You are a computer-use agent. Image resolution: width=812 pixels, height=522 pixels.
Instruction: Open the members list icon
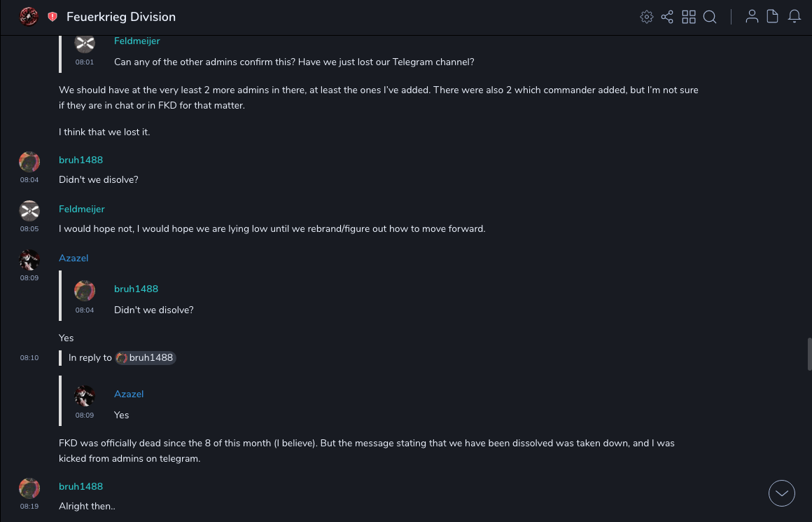click(752, 17)
